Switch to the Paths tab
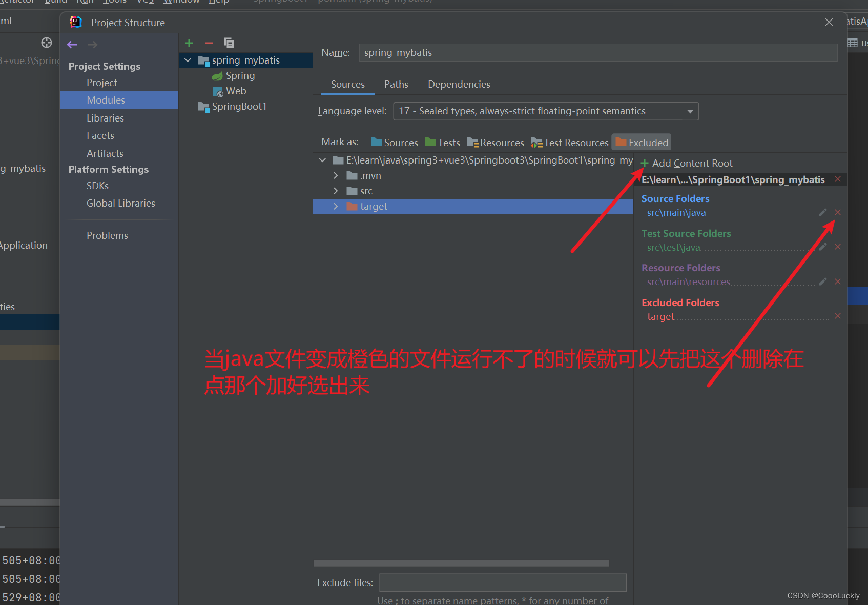The height and width of the screenshot is (605, 868). [396, 84]
